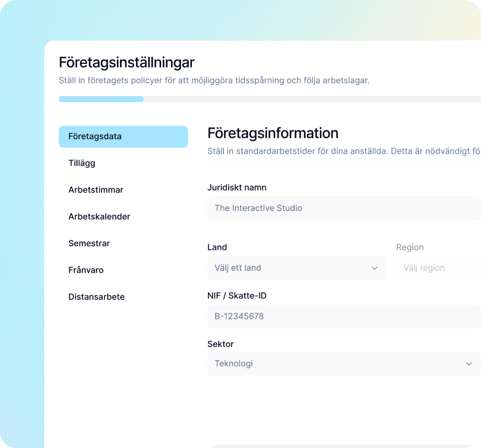
Task: Click the Juridiskt namn input field
Action: [x=344, y=209]
